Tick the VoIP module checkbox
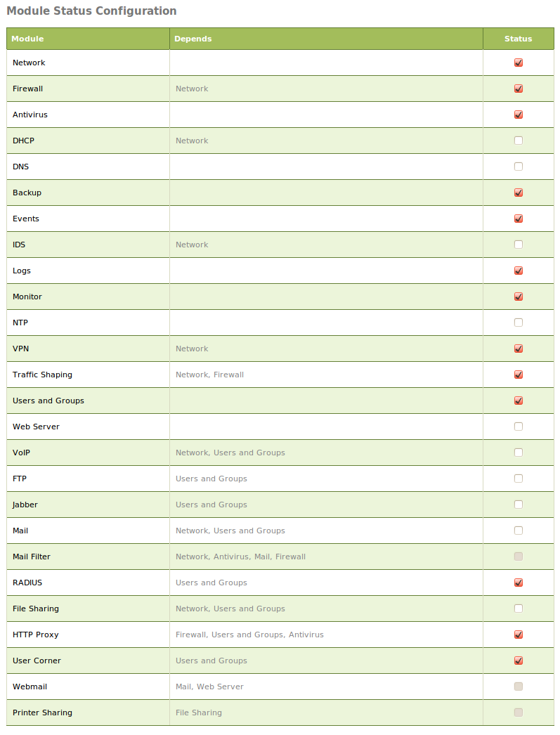 coord(519,453)
